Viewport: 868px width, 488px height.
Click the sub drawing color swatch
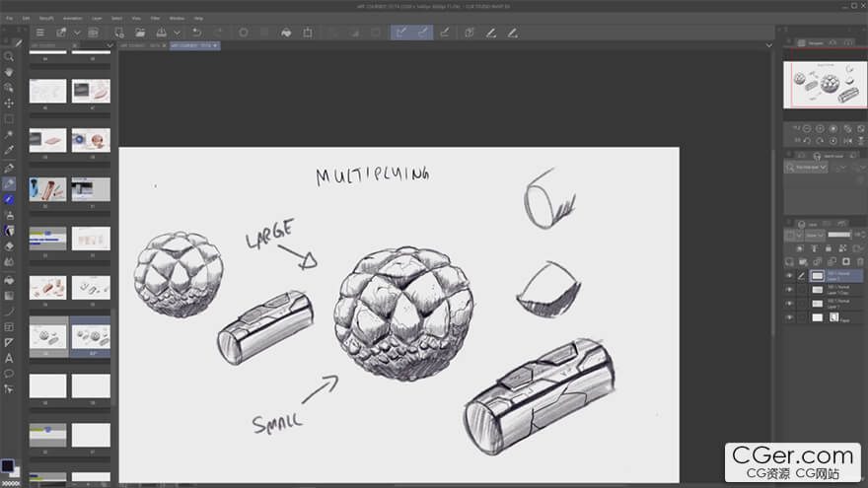[x=15, y=472]
